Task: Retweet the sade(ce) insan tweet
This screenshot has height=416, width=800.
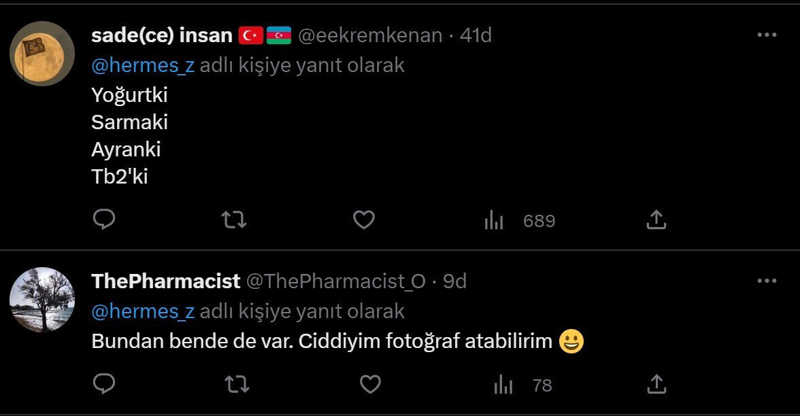Action: (234, 219)
